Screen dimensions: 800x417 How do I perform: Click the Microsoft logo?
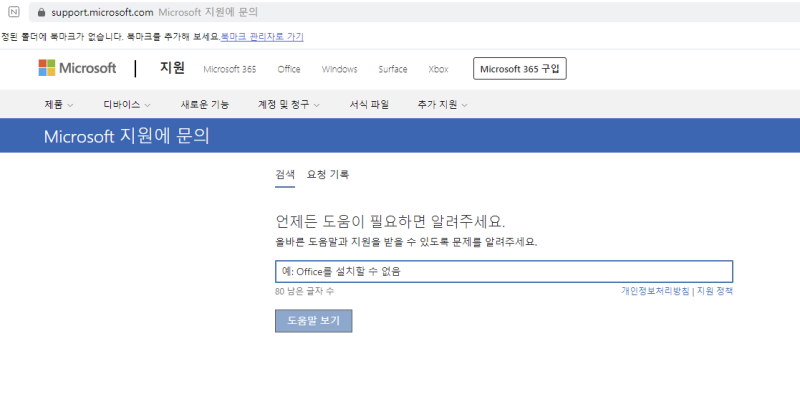(x=78, y=68)
